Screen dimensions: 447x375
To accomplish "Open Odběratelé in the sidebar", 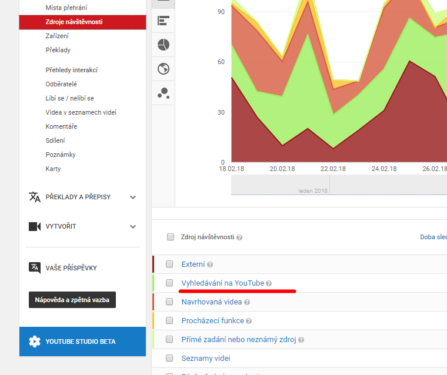I will (x=61, y=84).
